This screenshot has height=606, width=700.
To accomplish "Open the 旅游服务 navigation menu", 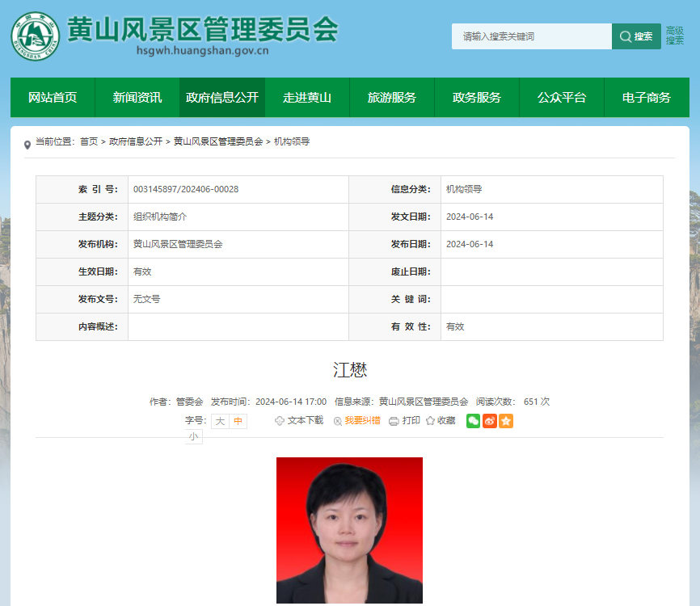I will (x=391, y=97).
